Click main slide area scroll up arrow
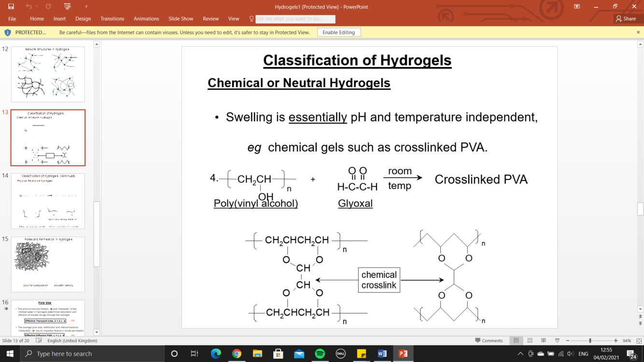 [640, 44]
